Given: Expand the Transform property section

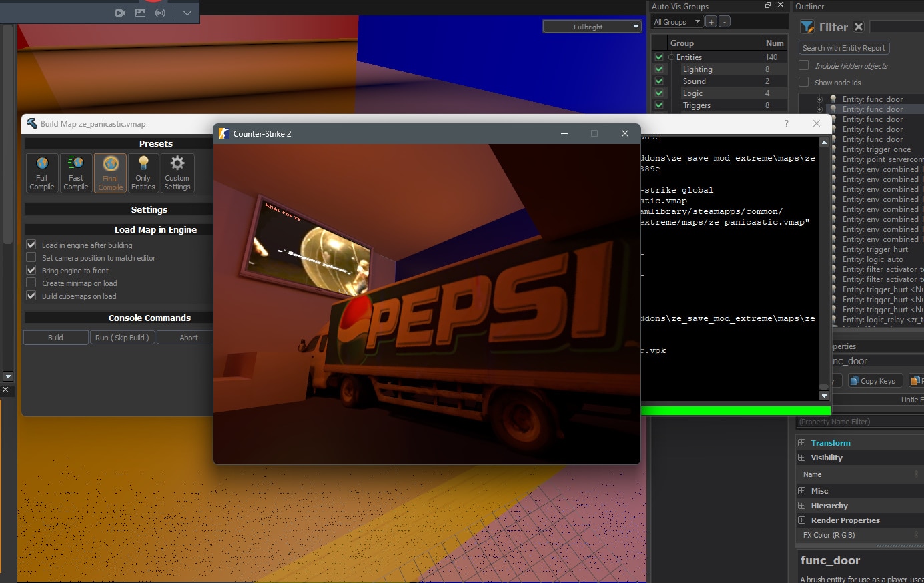Looking at the screenshot, I should (802, 442).
